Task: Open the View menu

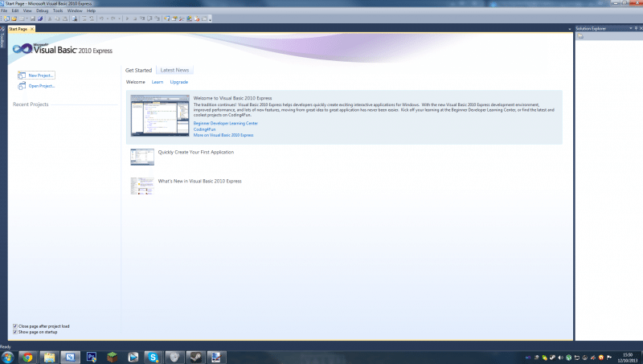Action: point(27,10)
